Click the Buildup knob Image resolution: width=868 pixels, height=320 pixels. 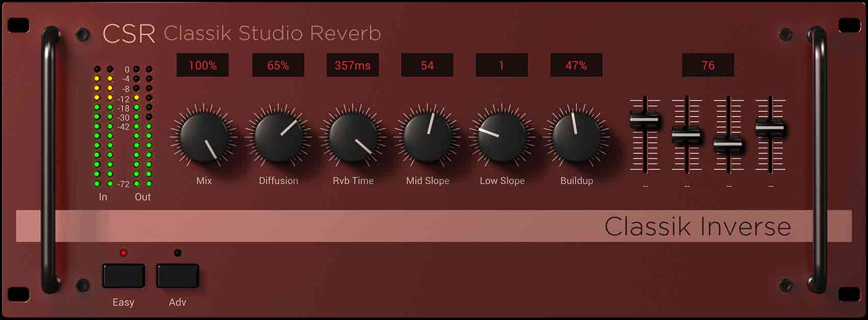point(576,137)
